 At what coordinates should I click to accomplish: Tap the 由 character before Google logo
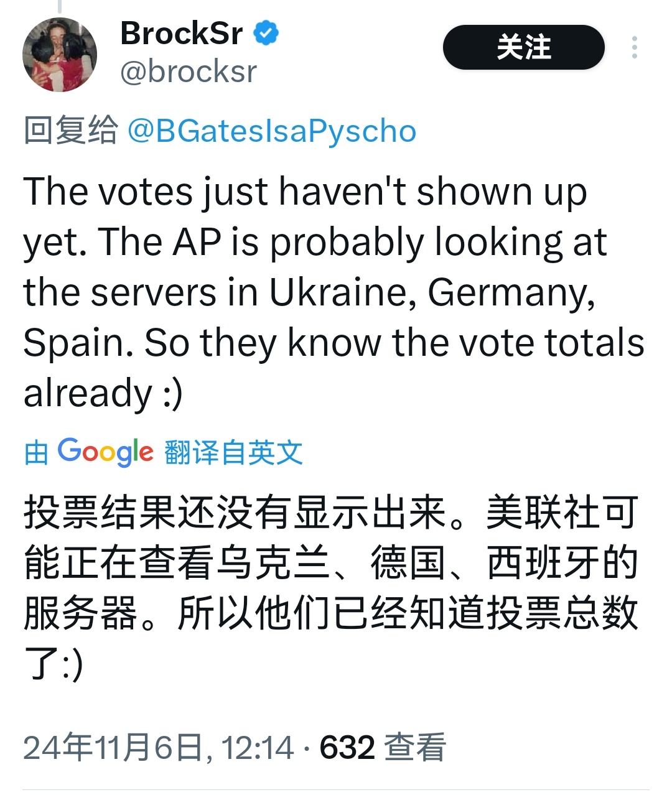pos(37,452)
